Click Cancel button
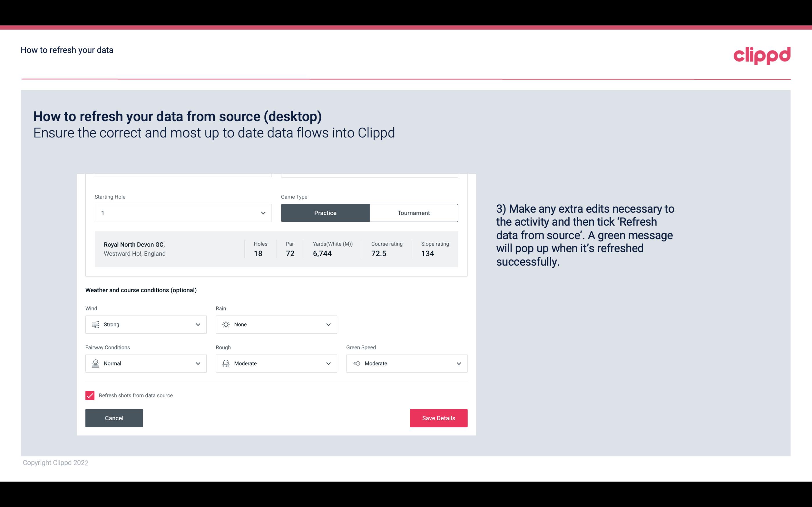Image resolution: width=812 pixels, height=507 pixels. tap(114, 418)
